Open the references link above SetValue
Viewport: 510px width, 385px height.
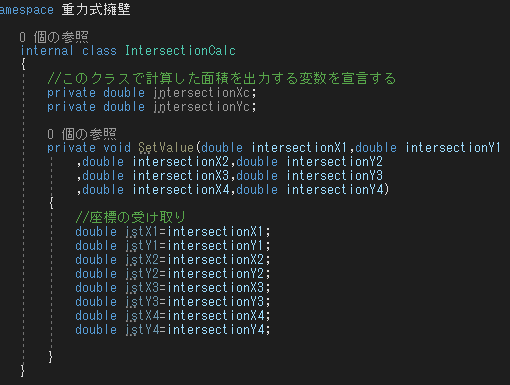pos(82,134)
